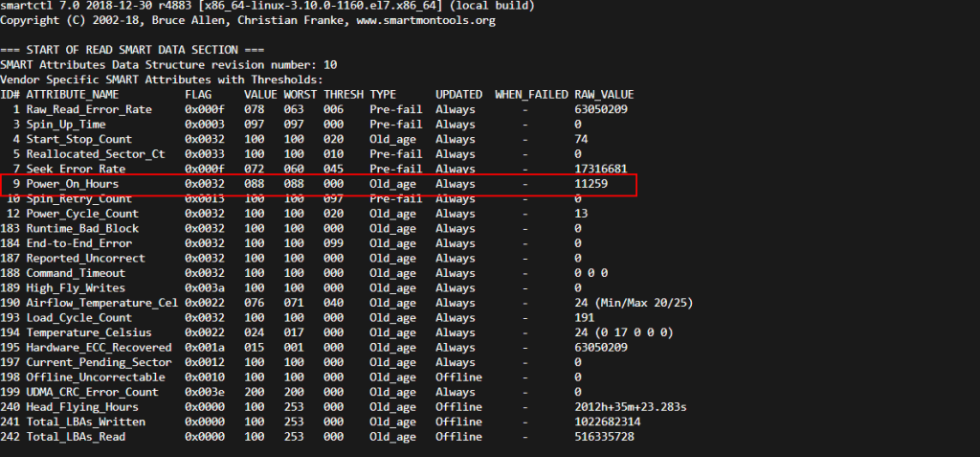
Task: Click the Total_LBAs_Written raw value 1022682314
Action: (x=607, y=422)
